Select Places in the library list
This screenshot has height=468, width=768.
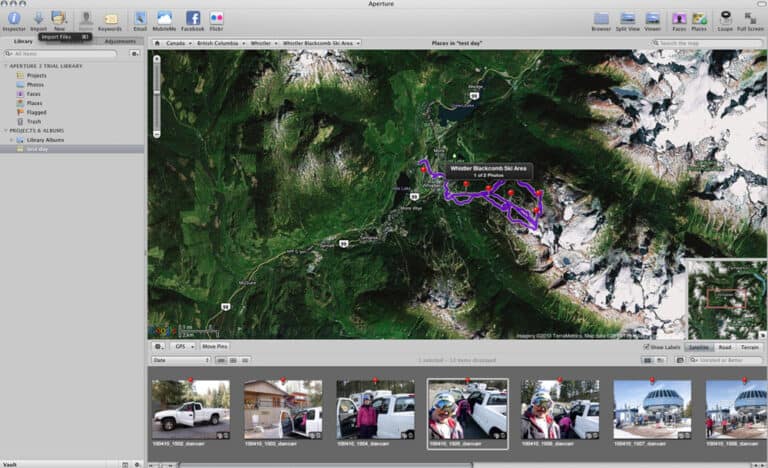[x=34, y=103]
